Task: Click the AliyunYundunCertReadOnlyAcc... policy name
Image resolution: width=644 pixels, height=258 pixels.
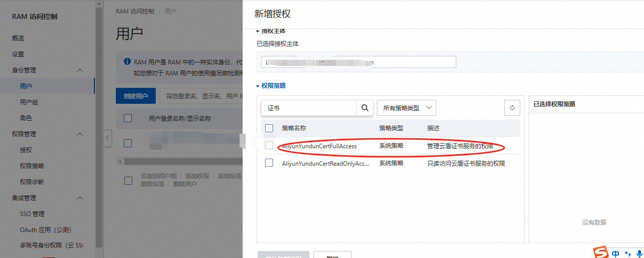Action: coord(325,163)
